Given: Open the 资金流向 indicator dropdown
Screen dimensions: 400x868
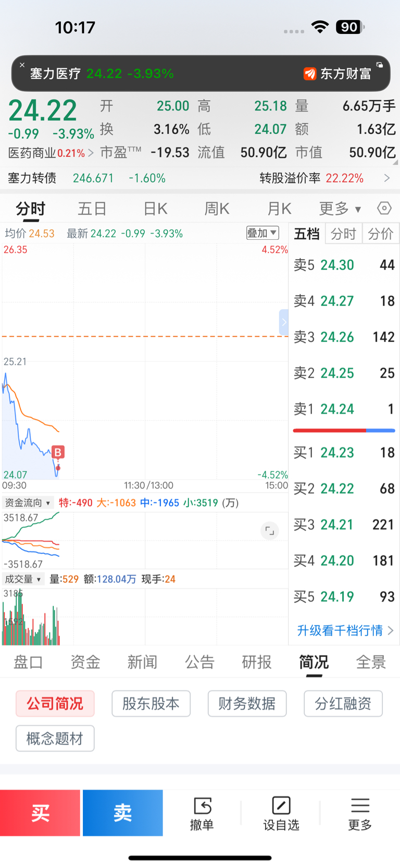Looking at the screenshot, I should 28,503.
